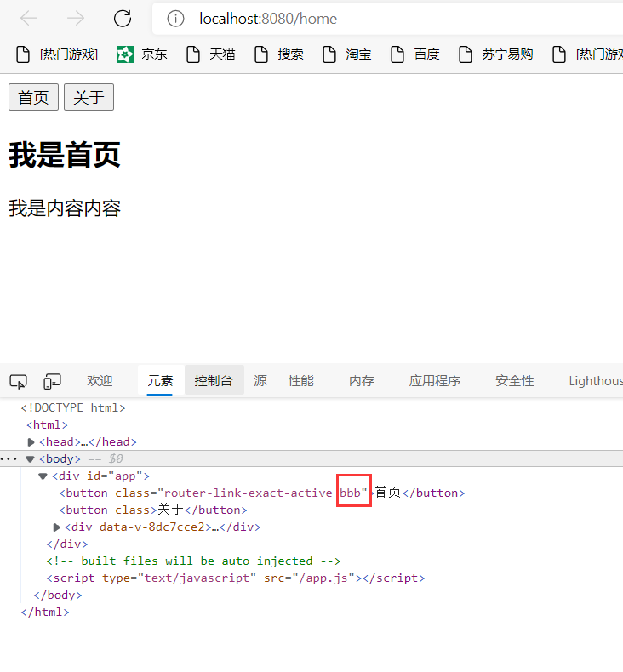The width and height of the screenshot is (623, 672).
Task: Open the 淘宝 bookmark
Action: tap(347, 54)
